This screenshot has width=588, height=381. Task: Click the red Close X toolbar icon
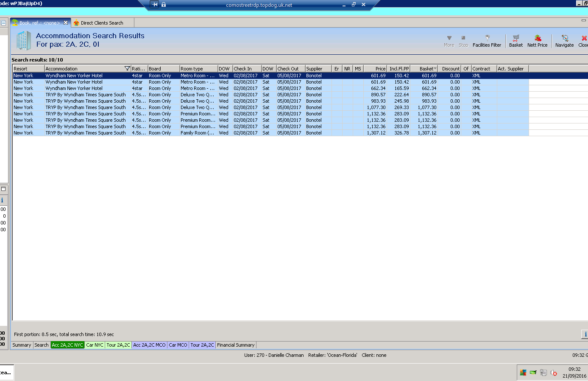click(x=584, y=38)
